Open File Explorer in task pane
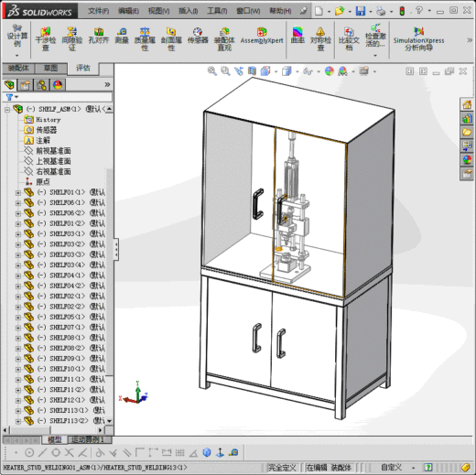The height and width of the screenshot is (475, 476). click(x=467, y=132)
